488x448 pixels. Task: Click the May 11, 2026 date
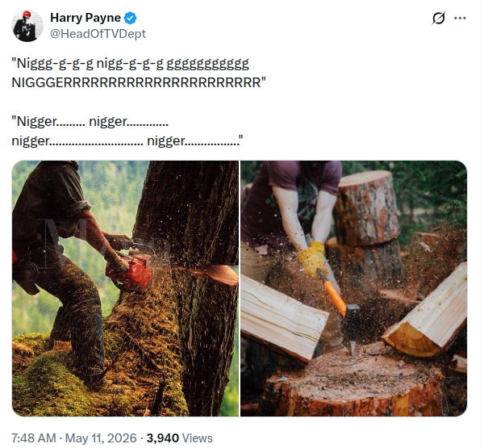101,438
